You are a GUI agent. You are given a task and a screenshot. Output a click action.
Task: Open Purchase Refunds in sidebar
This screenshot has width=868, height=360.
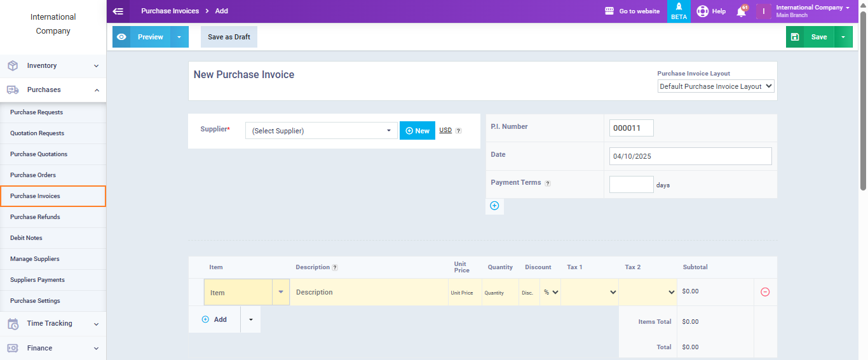point(35,217)
